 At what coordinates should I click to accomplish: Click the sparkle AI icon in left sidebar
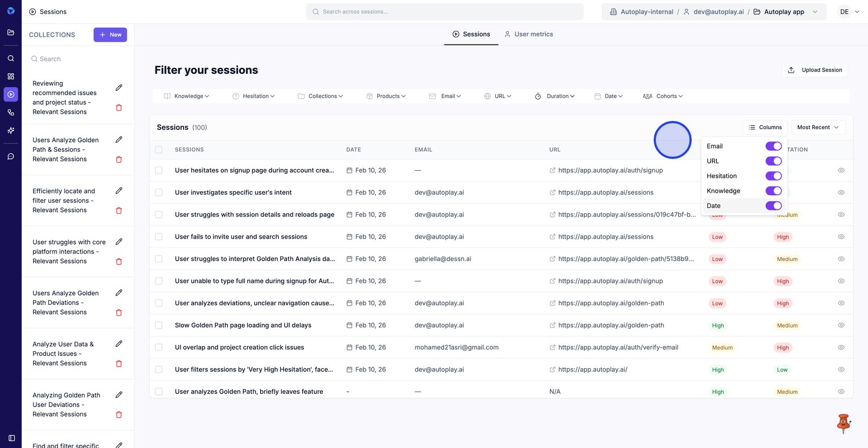tap(11, 131)
